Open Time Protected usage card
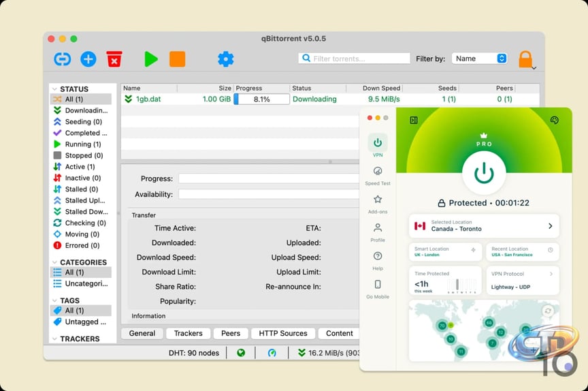588x391 pixels. (x=445, y=281)
